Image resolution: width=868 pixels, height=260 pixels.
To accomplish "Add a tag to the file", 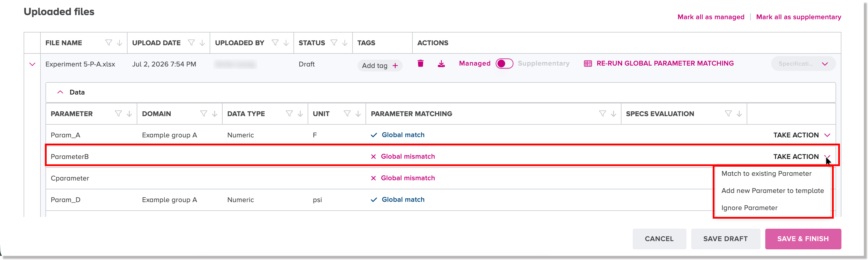I will click(380, 65).
